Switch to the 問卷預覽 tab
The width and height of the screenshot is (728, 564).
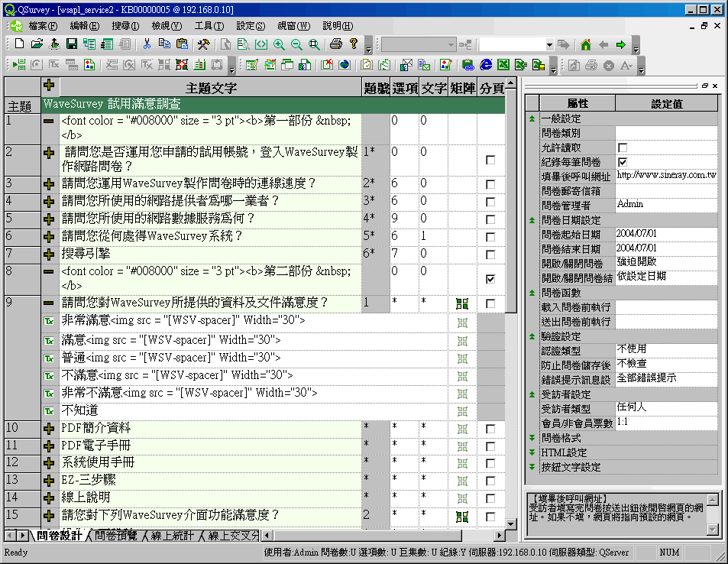click(x=115, y=536)
